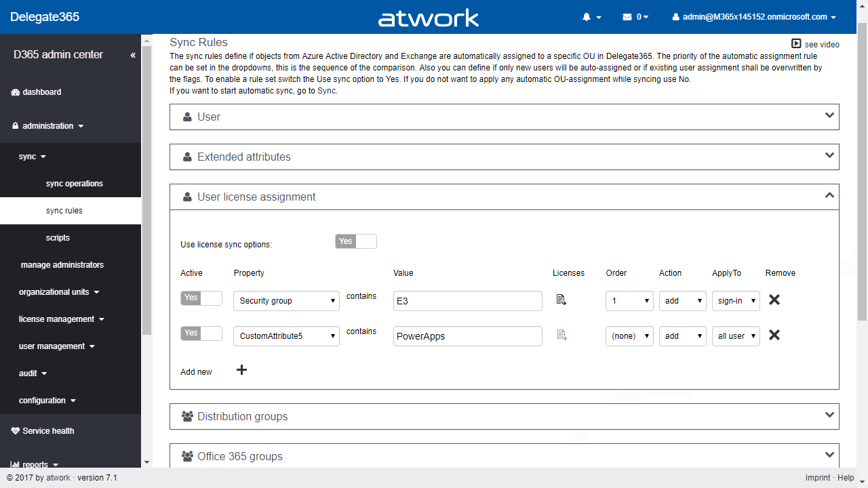Click the see video link
The width and height of the screenshot is (868, 488).
click(x=822, y=45)
